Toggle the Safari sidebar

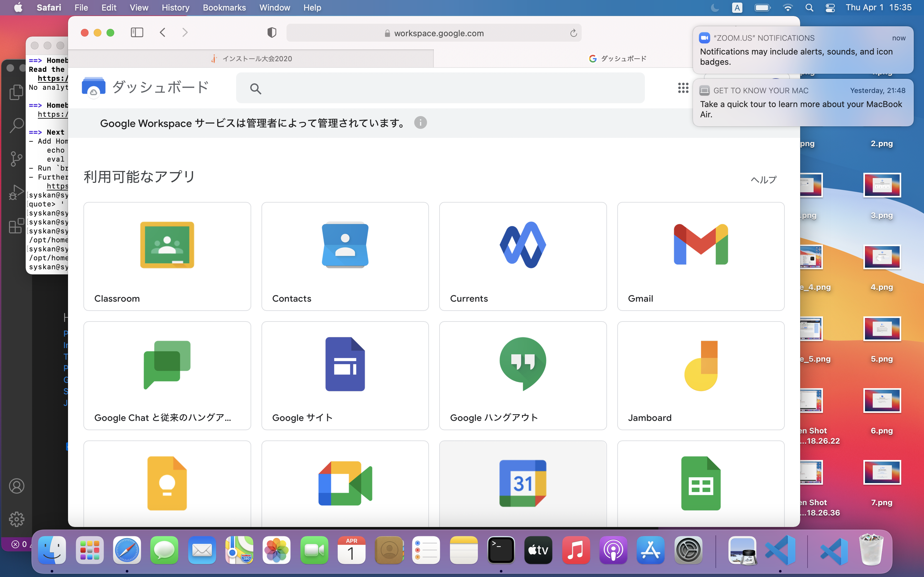(137, 33)
